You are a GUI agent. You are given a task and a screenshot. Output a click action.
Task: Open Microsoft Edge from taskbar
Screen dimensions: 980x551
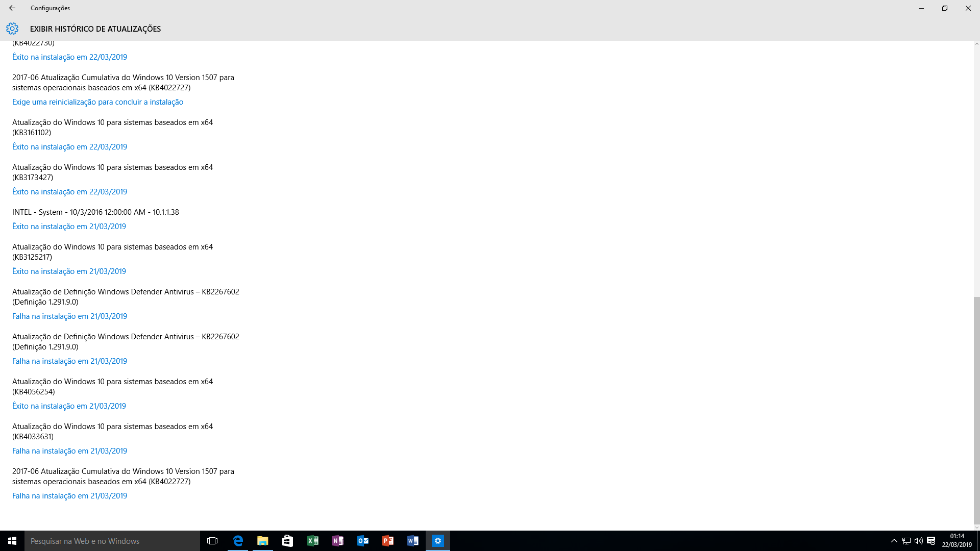point(238,541)
